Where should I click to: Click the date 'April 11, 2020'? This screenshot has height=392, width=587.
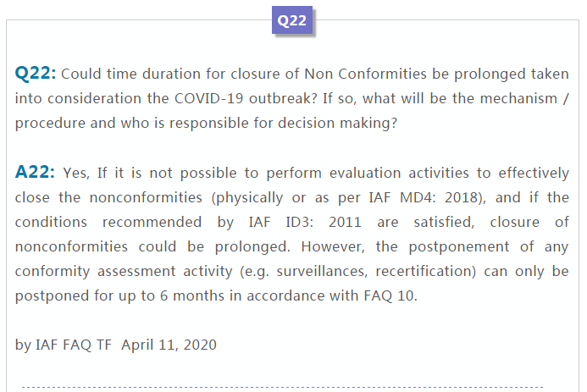tap(169, 345)
